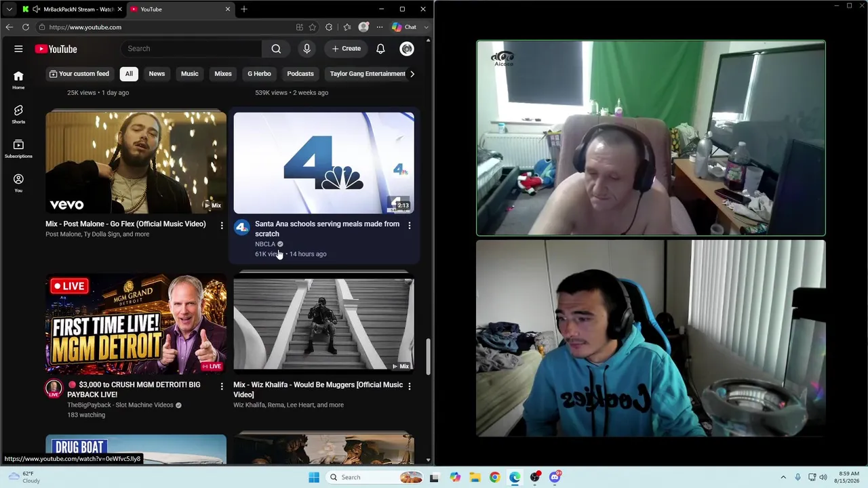Image resolution: width=868 pixels, height=488 pixels.
Task: Click the Create button
Action: click(x=347, y=49)
